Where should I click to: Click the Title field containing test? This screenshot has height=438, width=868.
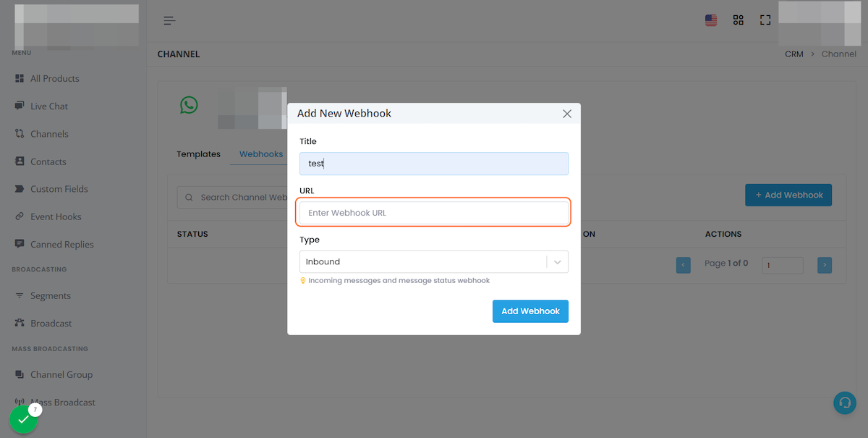click(434, 164)
